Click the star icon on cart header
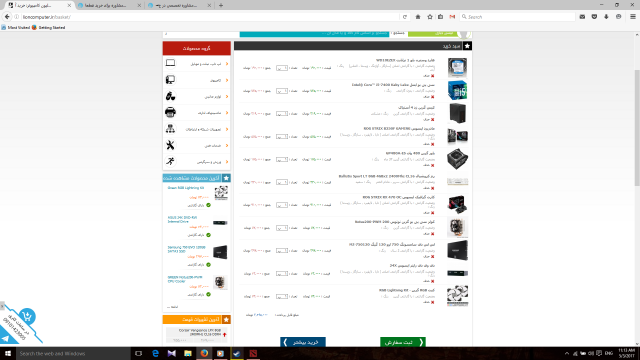 coord(467,46)
